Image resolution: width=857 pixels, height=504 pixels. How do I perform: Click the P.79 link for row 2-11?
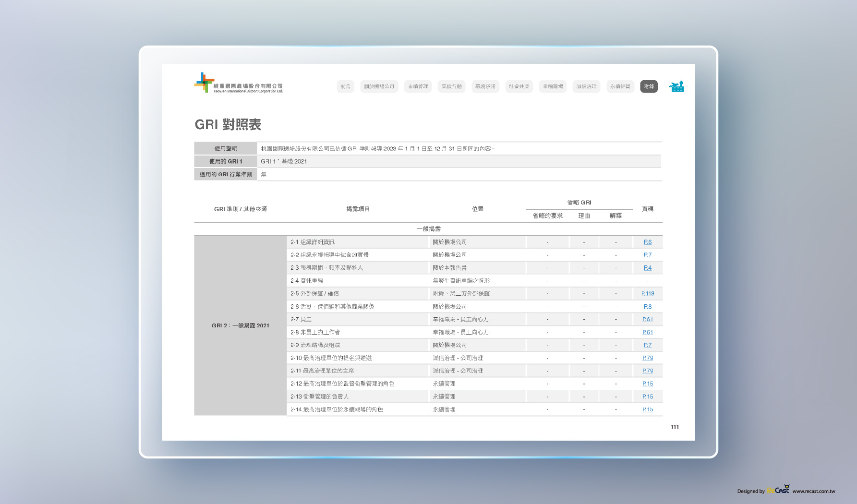648,371
